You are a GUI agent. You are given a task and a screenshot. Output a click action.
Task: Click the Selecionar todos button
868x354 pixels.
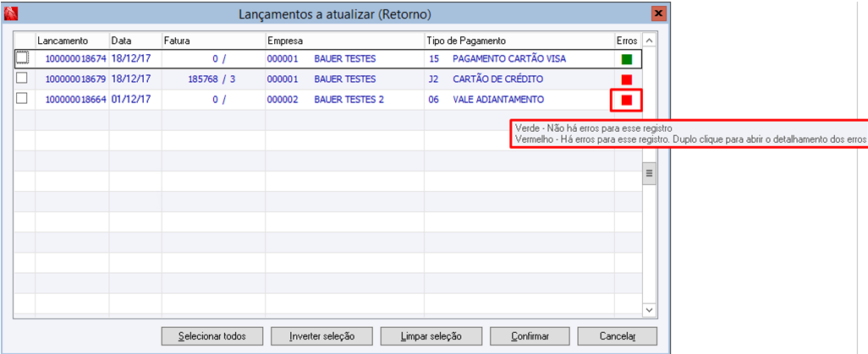coord(212,335)
